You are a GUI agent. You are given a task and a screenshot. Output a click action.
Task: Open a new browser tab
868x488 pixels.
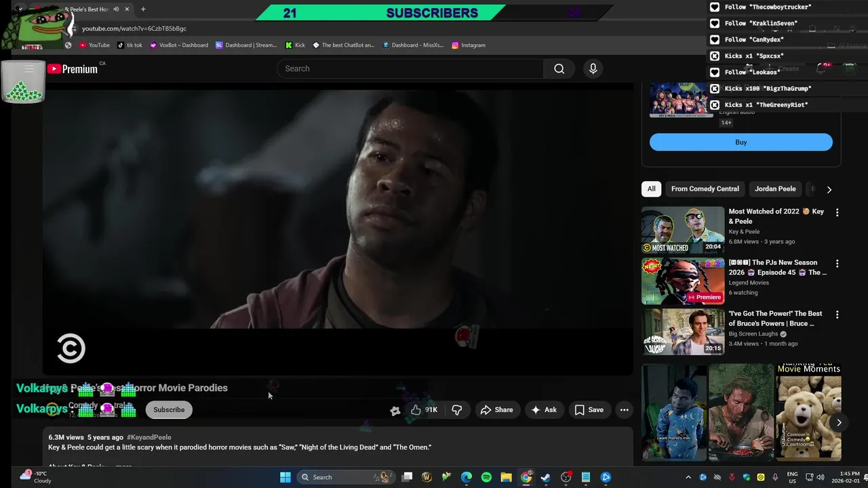pos(143,9)
